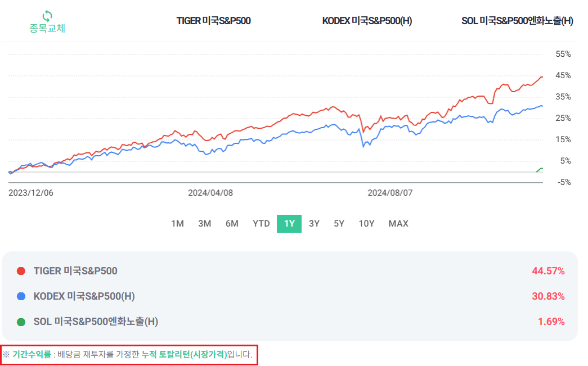Viewport: 588px width, 366px height.
Task: Switch chart period to 6M
Action: pos(232,224)
